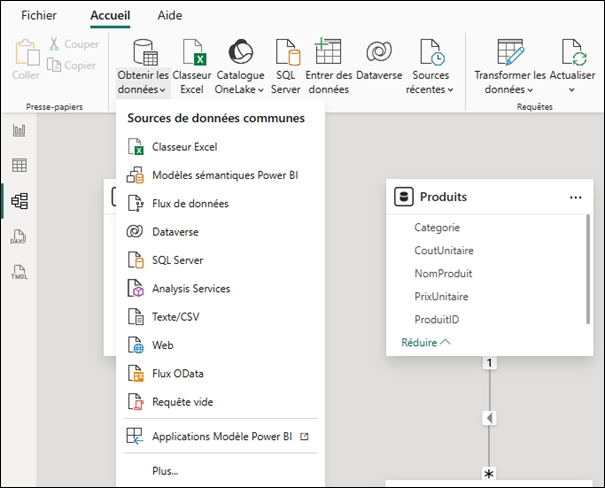Open the Obtenir les données ribbon button
Image resolution: width=605 pixels, height=488 pixels.
click(x=143, y=66)
